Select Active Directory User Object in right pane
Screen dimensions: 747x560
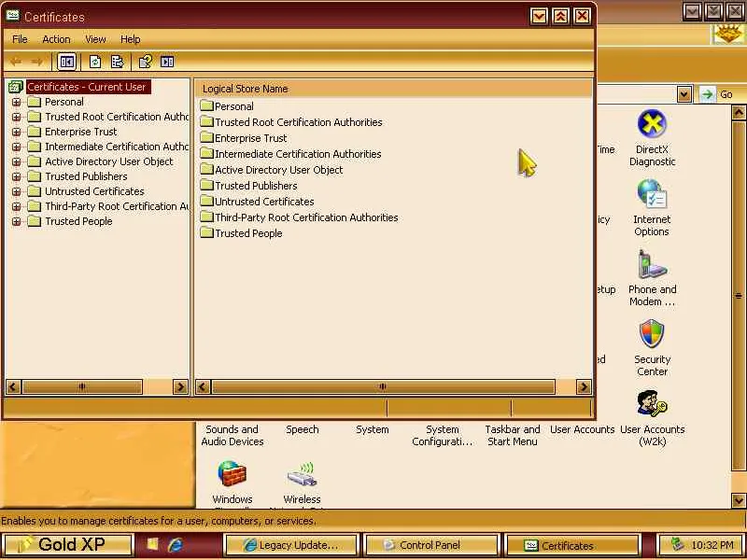278,170
